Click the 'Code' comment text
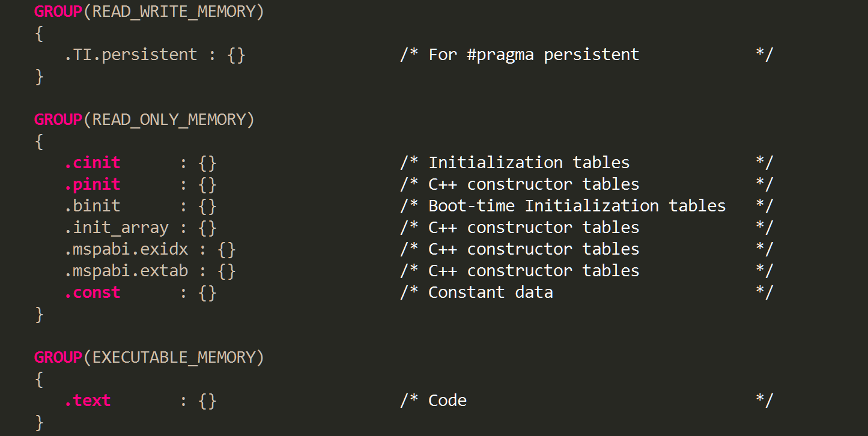Image resolution: width=868 pixels, height=436 pixels. tap(447, 401)
